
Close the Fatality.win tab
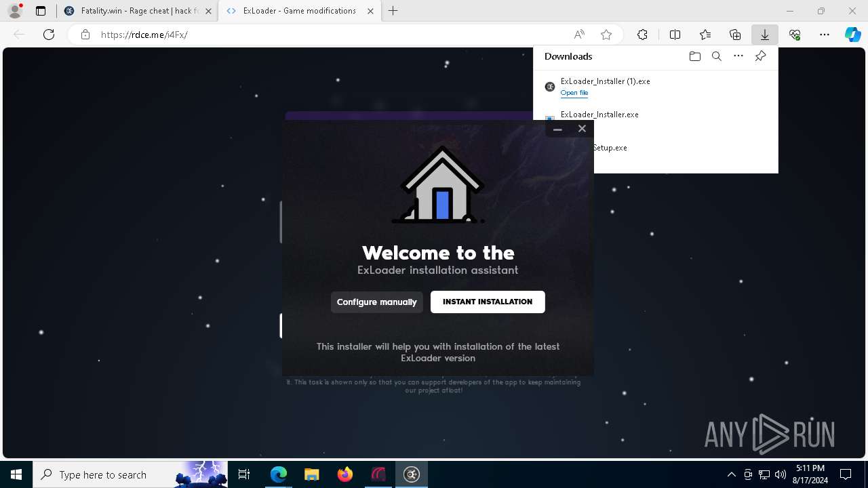click(x=208, y=11)
